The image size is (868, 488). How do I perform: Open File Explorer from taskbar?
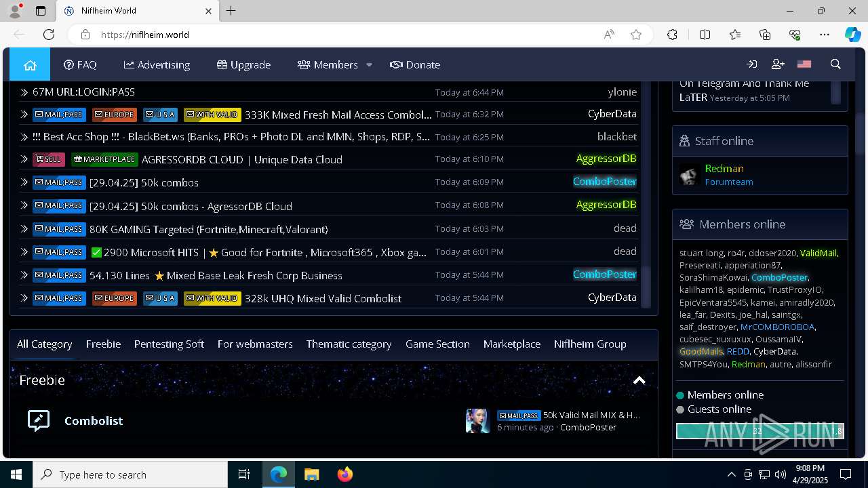[x=312, y=474]
